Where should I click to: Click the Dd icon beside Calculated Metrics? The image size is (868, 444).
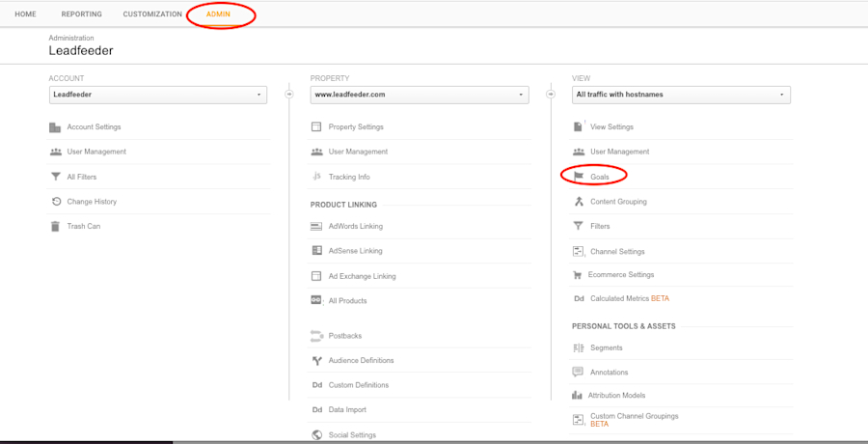[579, 299]
